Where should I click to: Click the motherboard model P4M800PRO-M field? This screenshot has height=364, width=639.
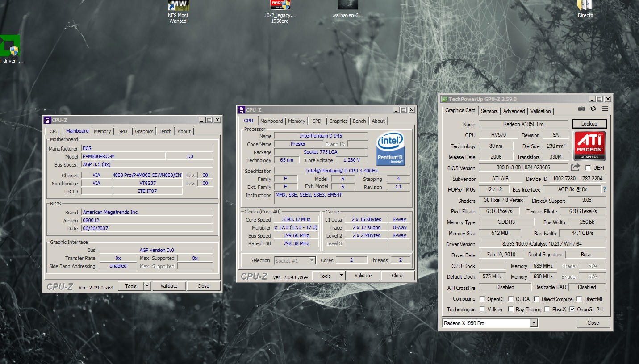tap(123, 156)
